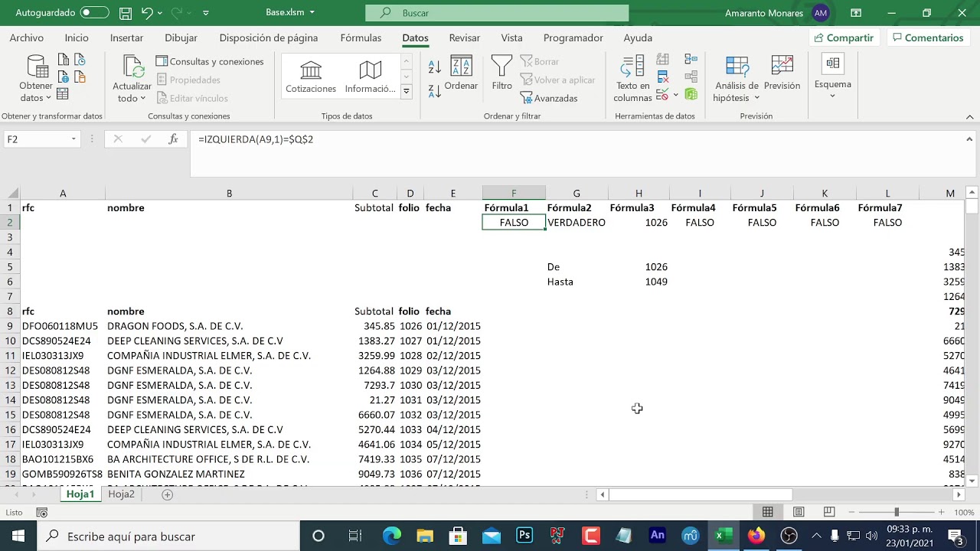The width and height of the screenshot is (980, 551).
Task: Open the Comentarios pane
Action: click(x=927, y=37)
